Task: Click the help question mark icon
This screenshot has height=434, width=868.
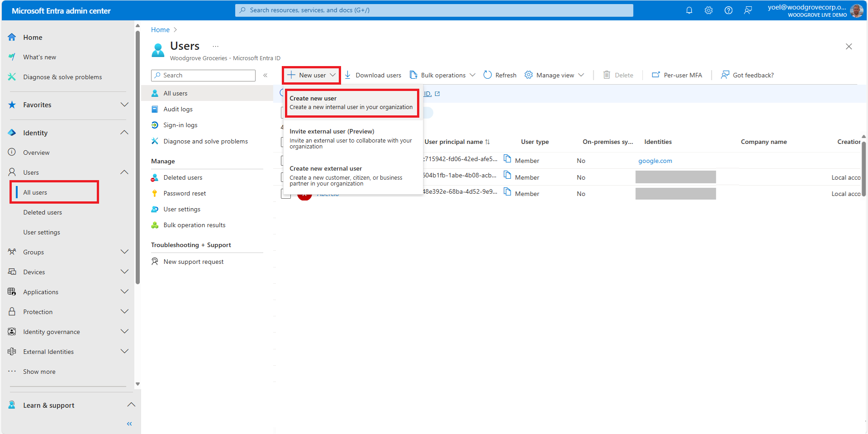Action: tap(728, 10)
